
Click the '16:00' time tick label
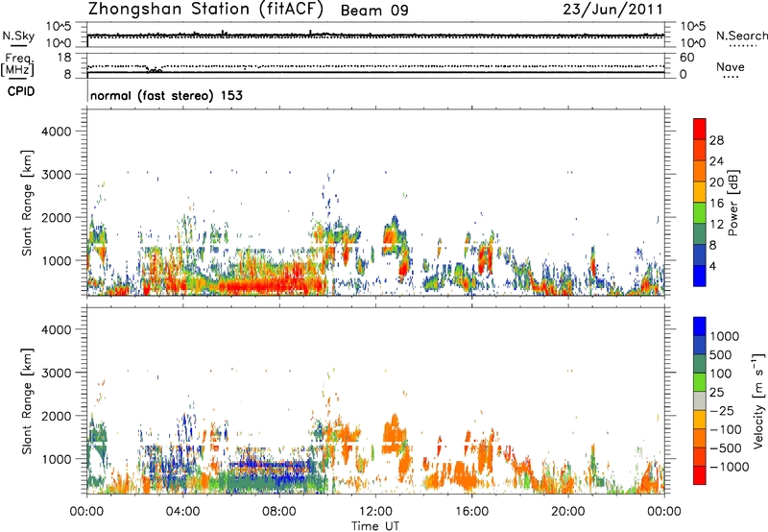tap(471, 512)
